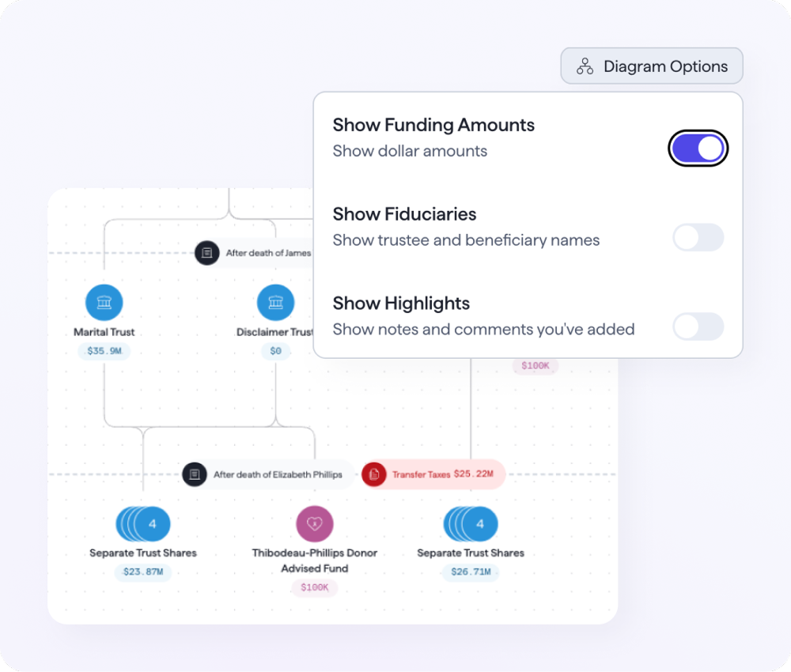Select the Thibodeau-Phillips Donor Advised Fund heart icon

315,524
